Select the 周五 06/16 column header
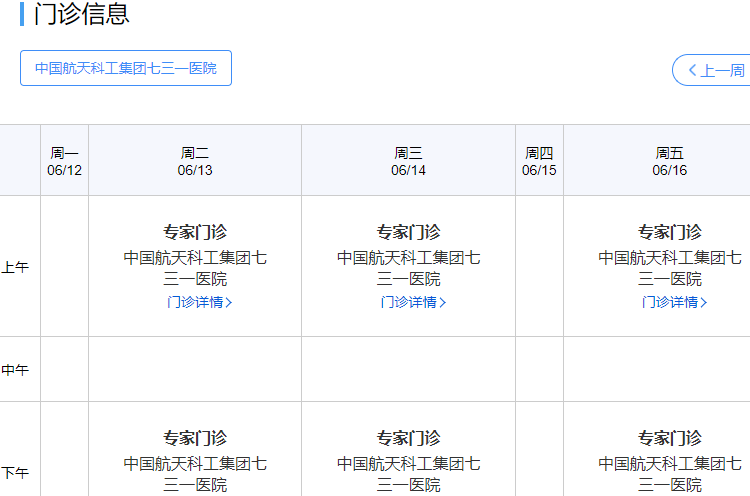The width and height of the screenshot is (750, 496). [x=669, y=161]
